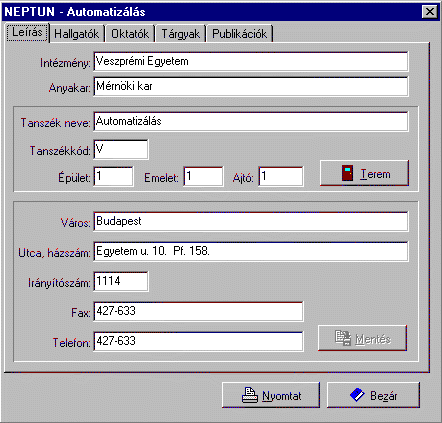Click the blue book icon on Bezár

[x=358, y=395]
